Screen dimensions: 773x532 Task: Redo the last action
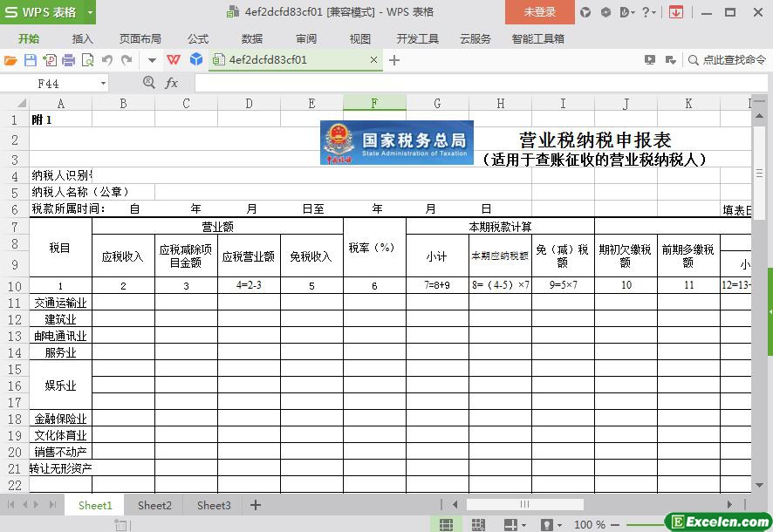127,60
